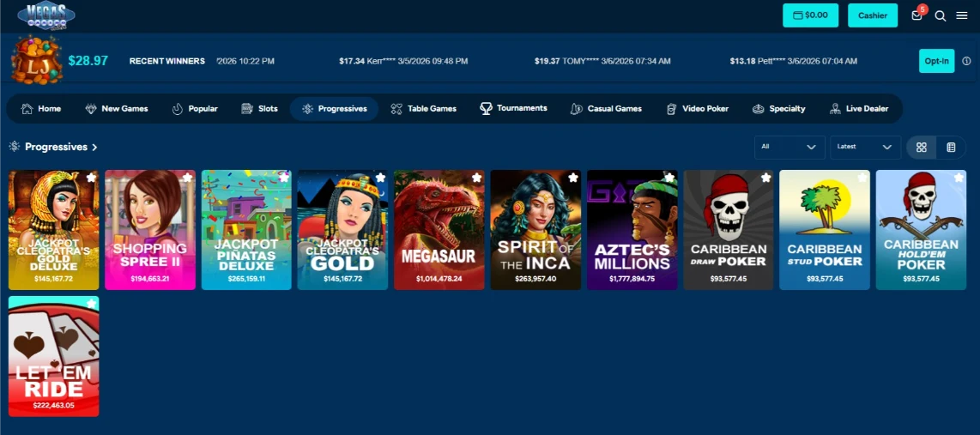The height and width of the screenshot is (435, 980).
Task: Favorite Aztec's Millions star
Action: pyautogui.click(x=669, y=178)
